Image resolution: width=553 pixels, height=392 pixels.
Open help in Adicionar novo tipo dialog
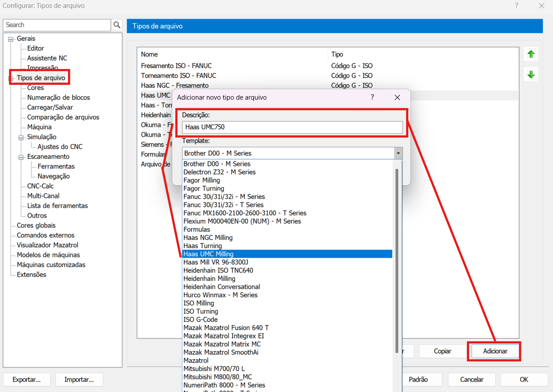372,97
